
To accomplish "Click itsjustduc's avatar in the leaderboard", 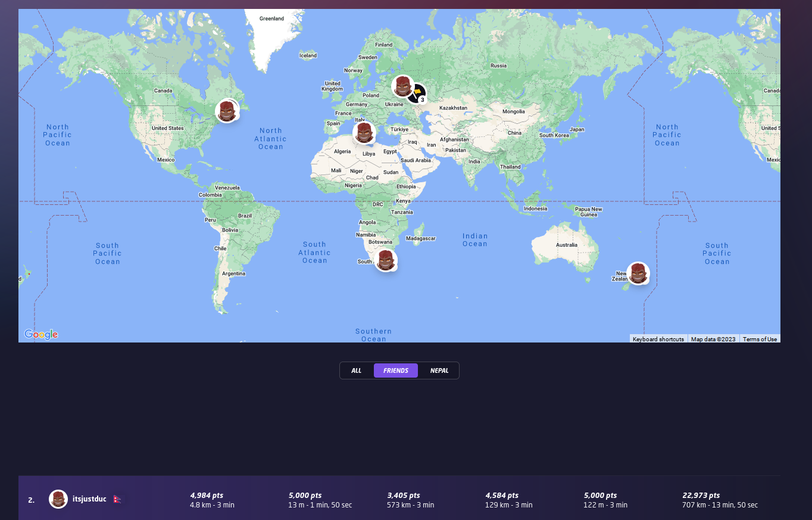I will 58,499.
